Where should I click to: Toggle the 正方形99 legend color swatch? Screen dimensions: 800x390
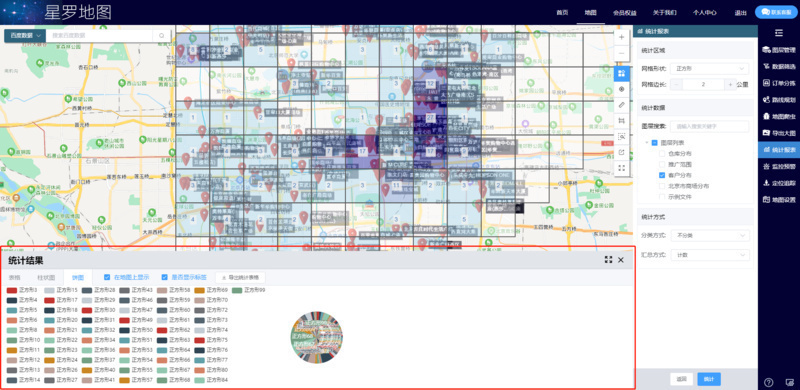pos(237,290)
